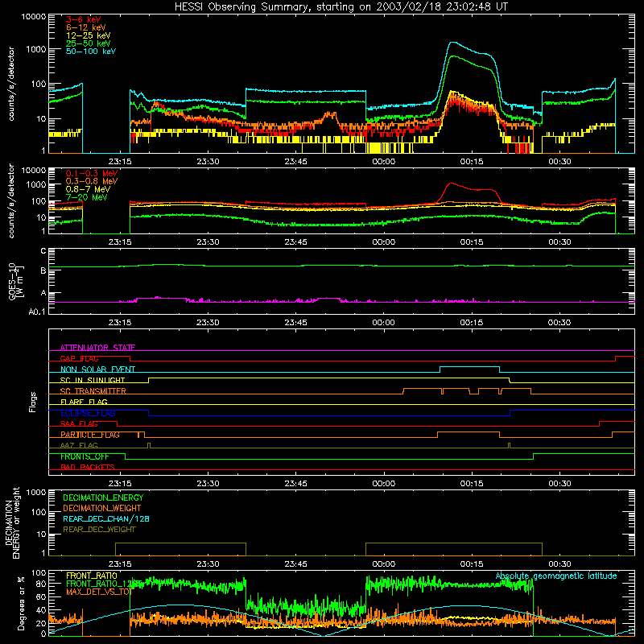
Task: Click the Flags vertical axis title
Action: (33, 402)
